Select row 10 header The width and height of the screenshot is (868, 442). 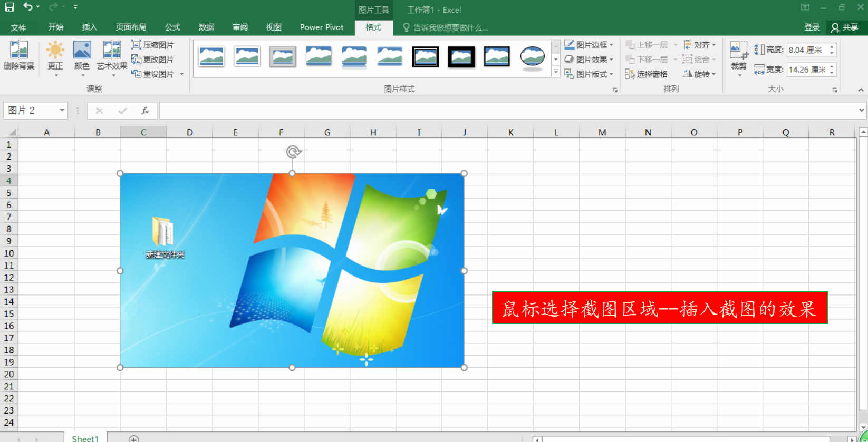[9, 253]
